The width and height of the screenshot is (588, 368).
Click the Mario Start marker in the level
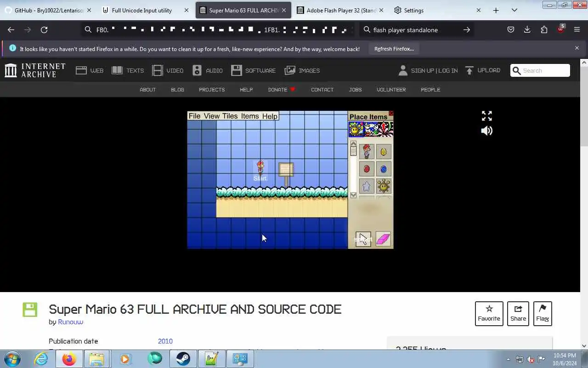tap(260, 171)
